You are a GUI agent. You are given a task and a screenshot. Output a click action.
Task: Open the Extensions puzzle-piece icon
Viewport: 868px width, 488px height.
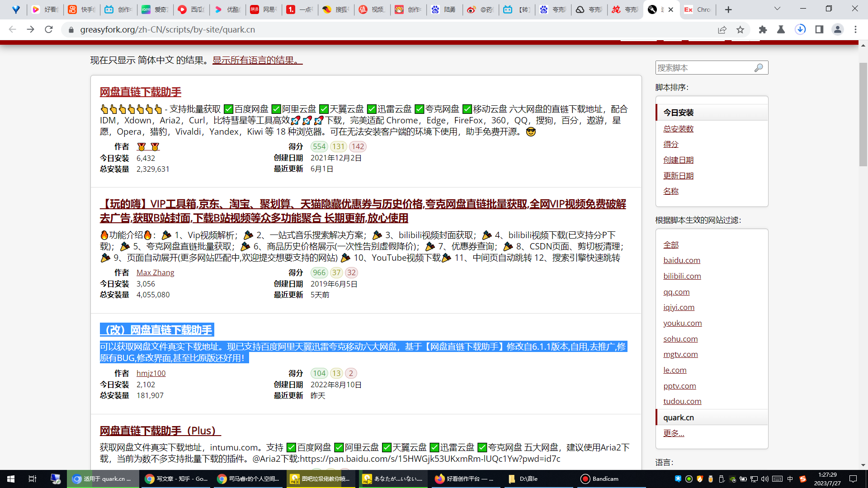click(x=763, y=29)
